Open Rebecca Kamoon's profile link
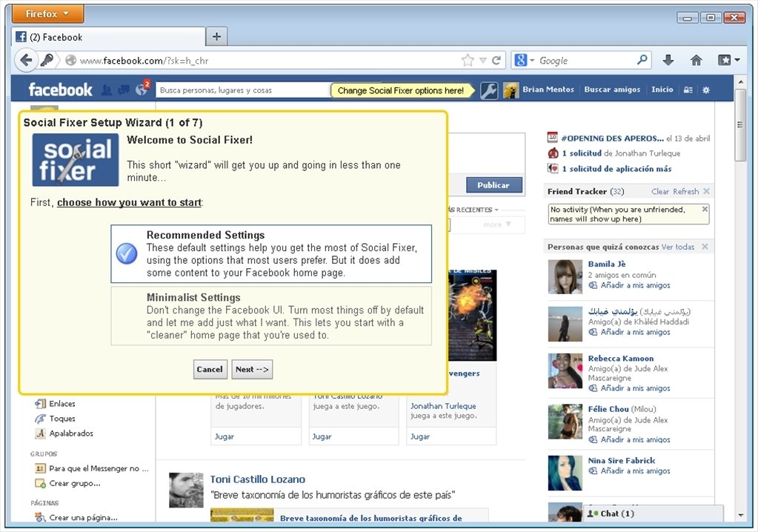Viewport: 758px width, 532px height. [x=621, y=359]
